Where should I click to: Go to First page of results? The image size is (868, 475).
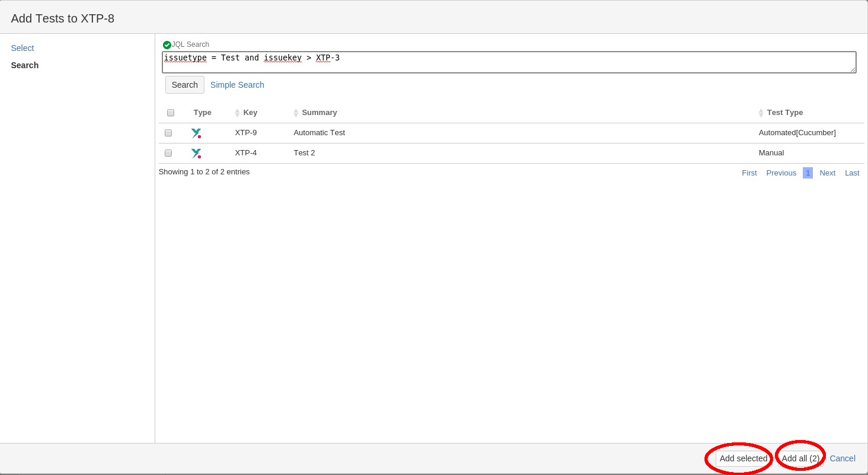[750, 173]
